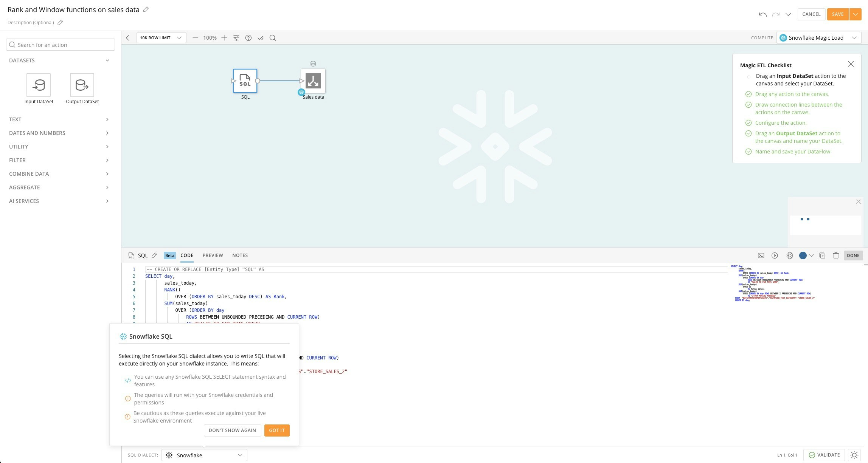Viewport: 868px width, 463px height.
Task: Open the Snowflake Magic Load compute dropdown
Action: 818,38
